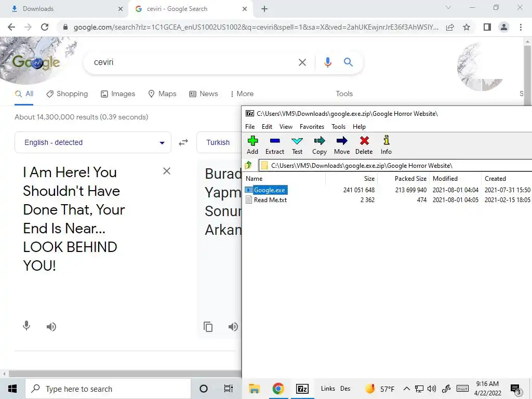
Task: Switch to the Downloads browser tab
Action: click(x=64, y=9)
